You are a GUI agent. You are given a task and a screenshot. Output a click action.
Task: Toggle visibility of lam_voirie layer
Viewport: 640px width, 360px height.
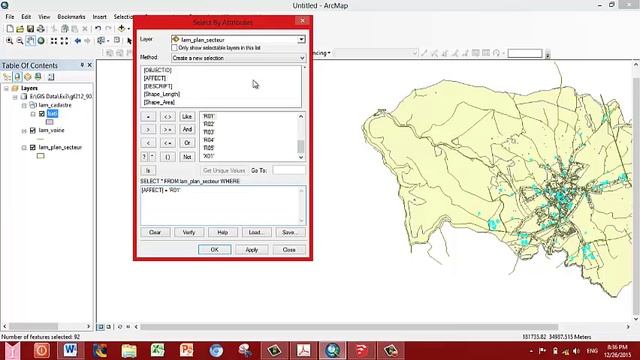coord(33,131)
